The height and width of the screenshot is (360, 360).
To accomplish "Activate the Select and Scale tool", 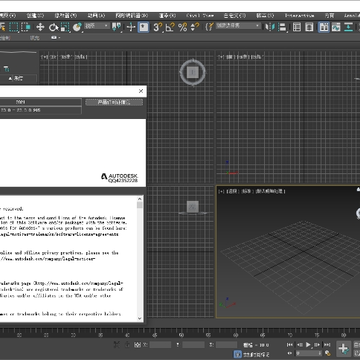I will pyautogui.click(x=65, y=27).
